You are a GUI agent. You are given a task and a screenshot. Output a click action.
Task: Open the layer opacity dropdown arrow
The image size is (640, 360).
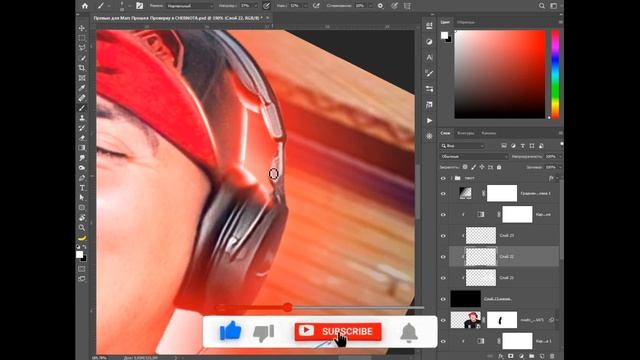[x=560, y=156]
